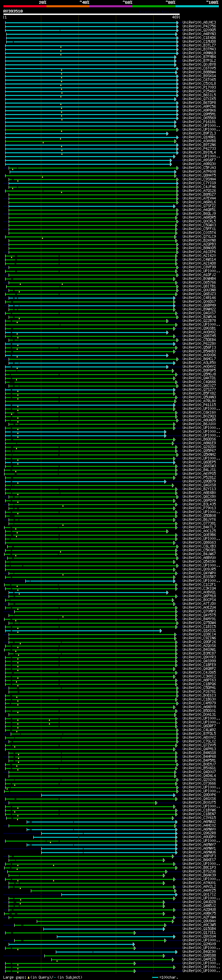Open hit UniRef100_A9S6F7

(x=199, y=160)
